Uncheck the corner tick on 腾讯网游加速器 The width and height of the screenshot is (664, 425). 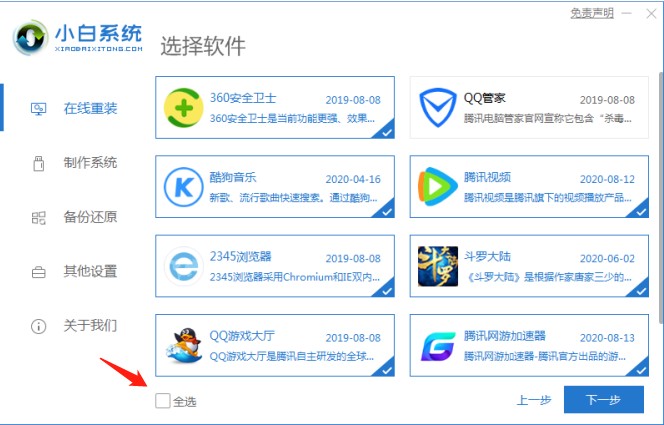[641, 369]
